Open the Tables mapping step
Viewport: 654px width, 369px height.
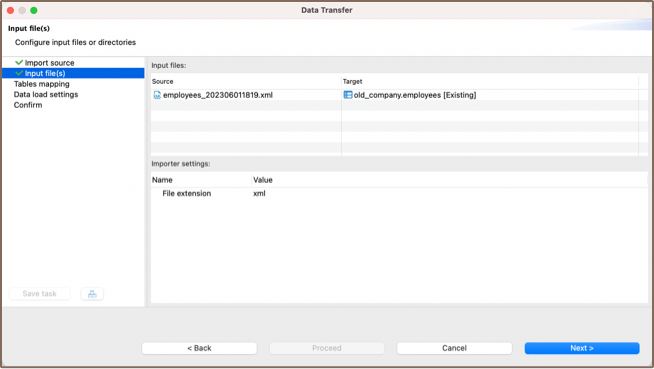pyautogui.click(x=42, y=84)
